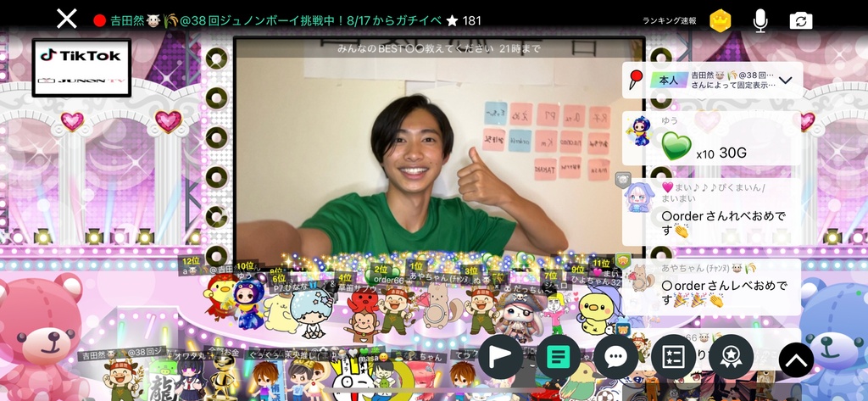Open まいまい's comment 'orderさんれべおめです'
This screenshot has height=401, width=868.
coord(726,223)
